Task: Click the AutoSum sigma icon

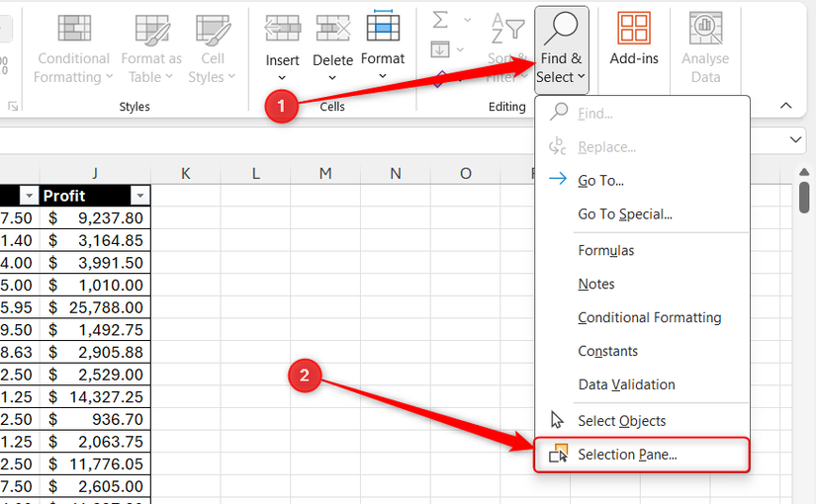Action: [x=440, y=21]
